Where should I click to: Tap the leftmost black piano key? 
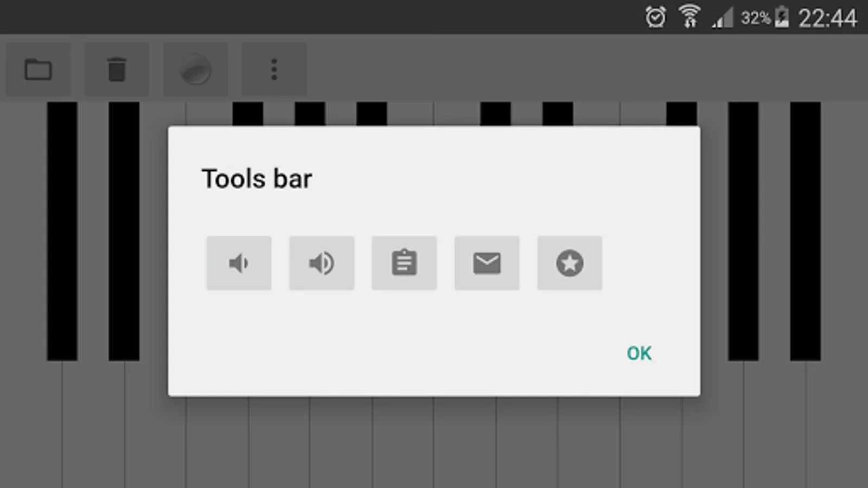[62, 231]
